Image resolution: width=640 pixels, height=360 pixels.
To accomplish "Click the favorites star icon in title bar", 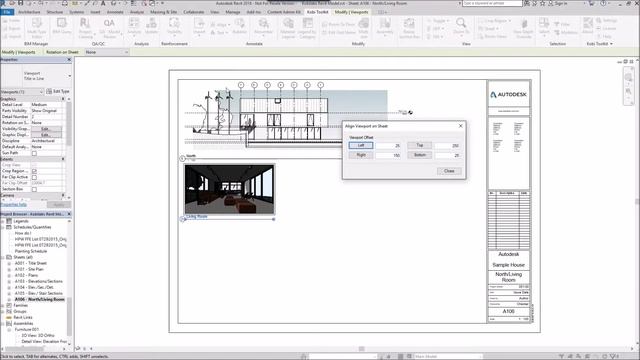I will pyautogui.click(x=542, y=3).
